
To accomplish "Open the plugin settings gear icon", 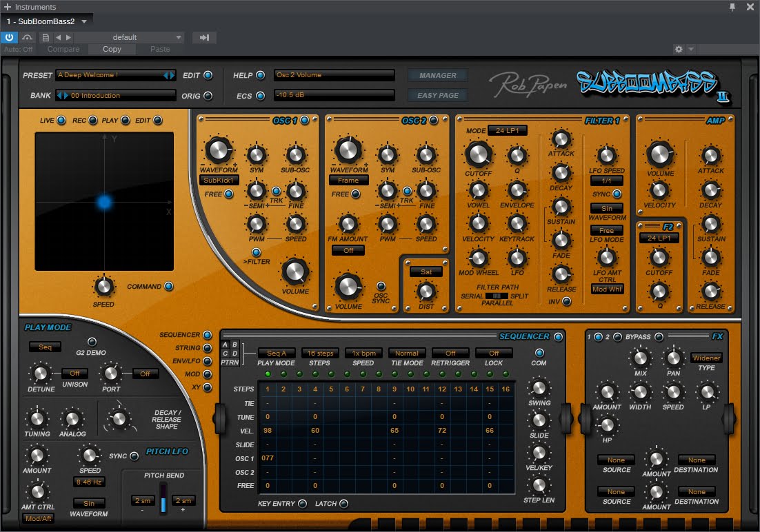I will pyautogui.click(x=679, y=49).
